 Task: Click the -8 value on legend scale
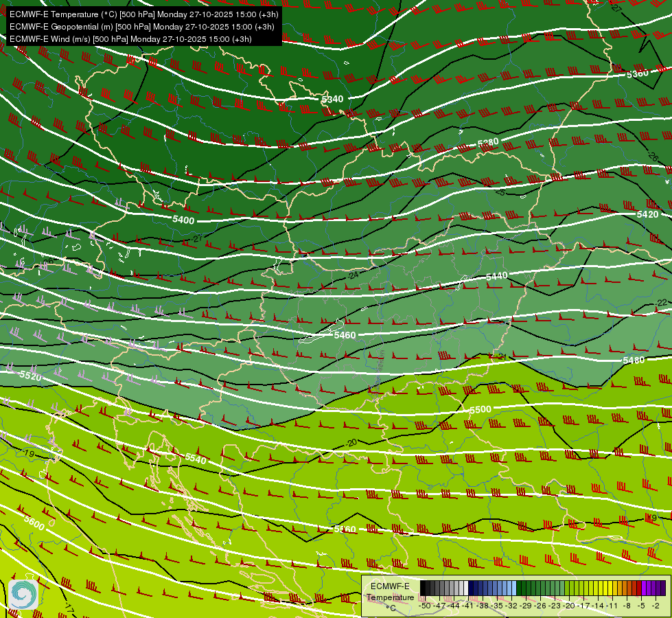coord(627,606)
